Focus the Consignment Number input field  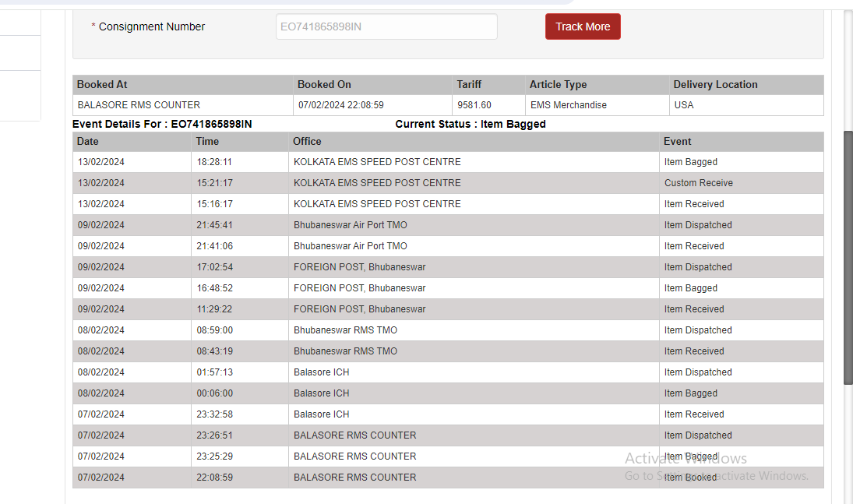point(386,26)
